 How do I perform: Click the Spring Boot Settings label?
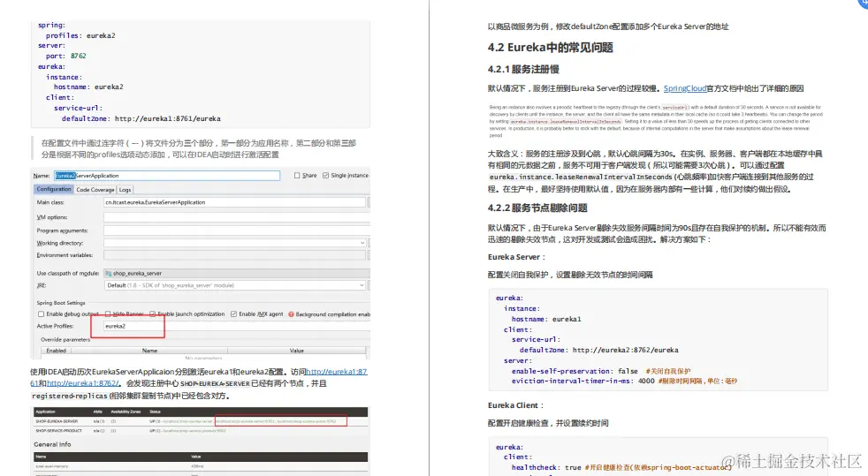click(61, 303)
